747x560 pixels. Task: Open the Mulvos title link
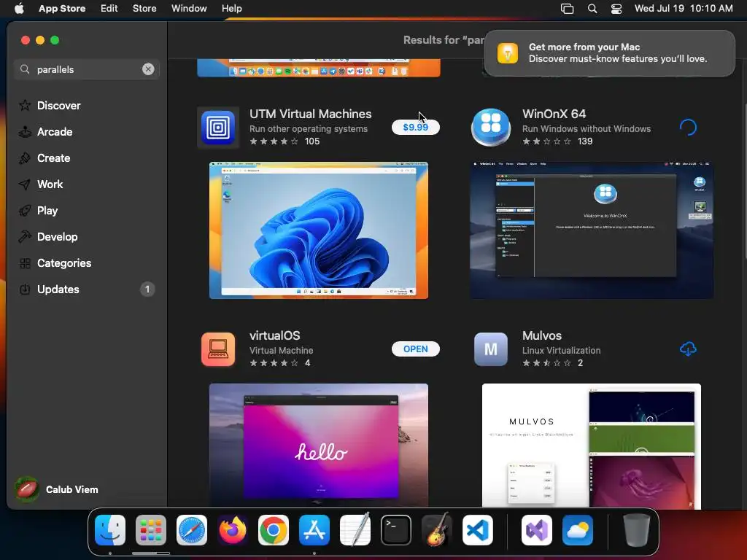click(x=542, y=335)
